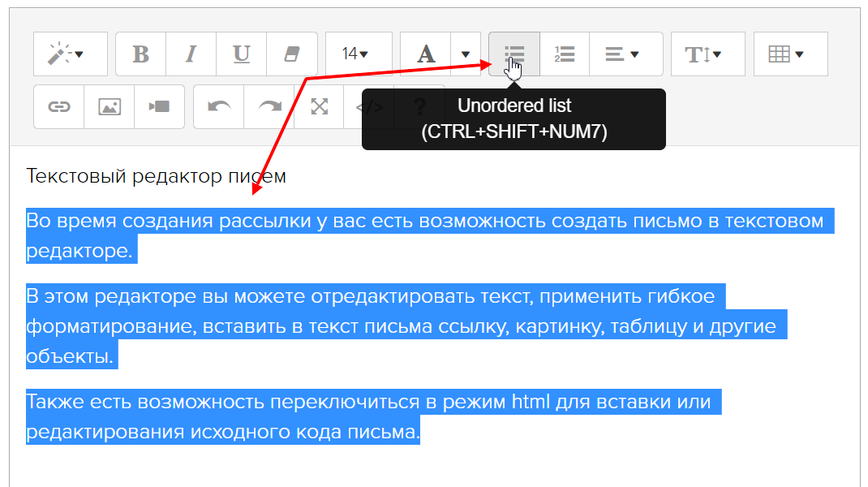Viewport: 868px width, 487px height.
Task: Insert a link with the chain icon
Action: [x=58, y=107]
